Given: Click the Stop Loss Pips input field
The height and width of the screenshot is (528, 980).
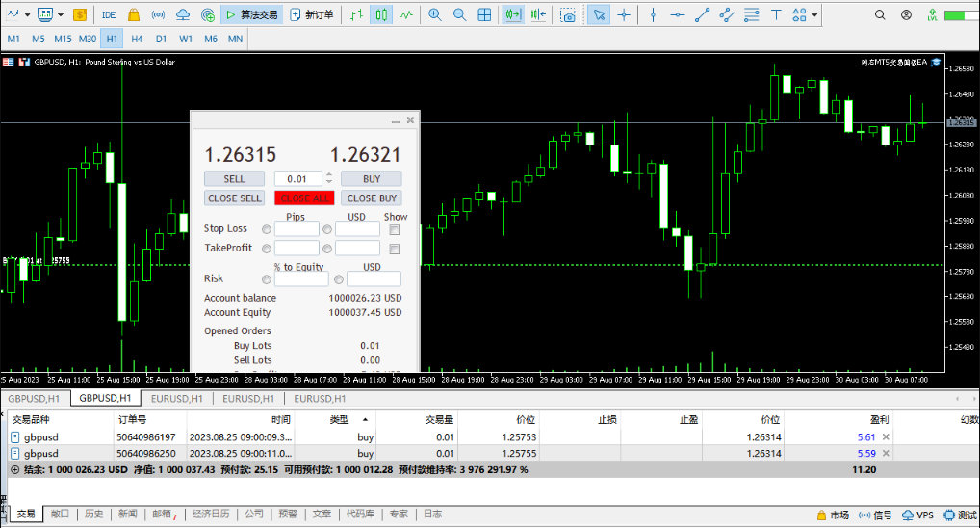Looking at the screenshot, I should coord(297,229).
